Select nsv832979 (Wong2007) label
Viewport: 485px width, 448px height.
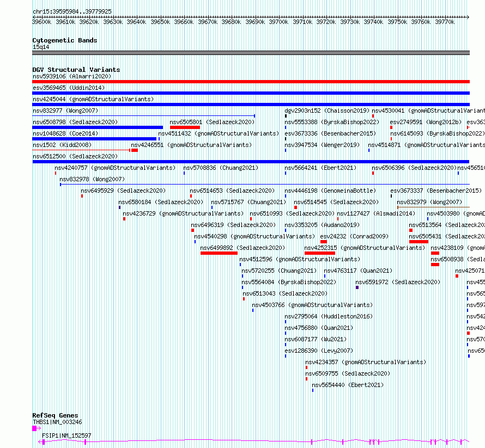tap(429, 202)
